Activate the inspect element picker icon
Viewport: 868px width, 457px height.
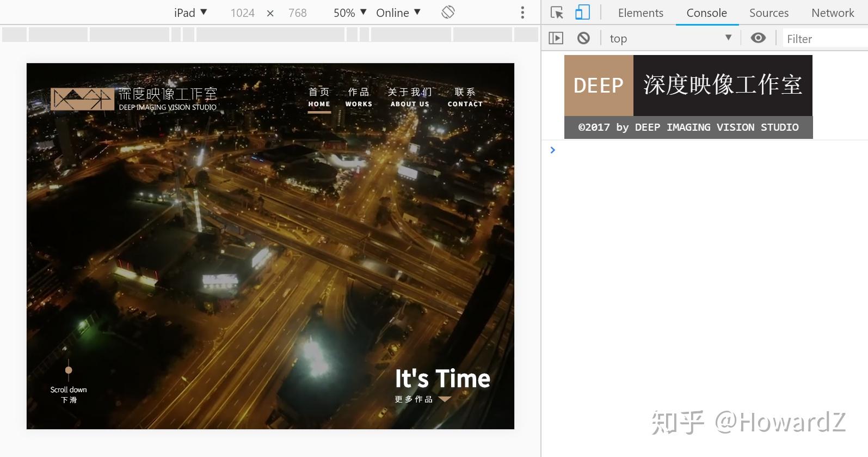tap(557, 13)
